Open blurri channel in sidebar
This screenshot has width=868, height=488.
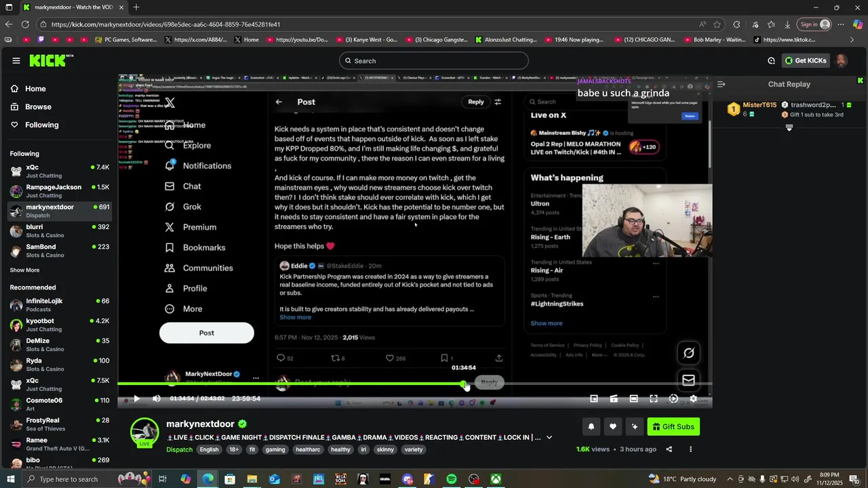point(60,231)
